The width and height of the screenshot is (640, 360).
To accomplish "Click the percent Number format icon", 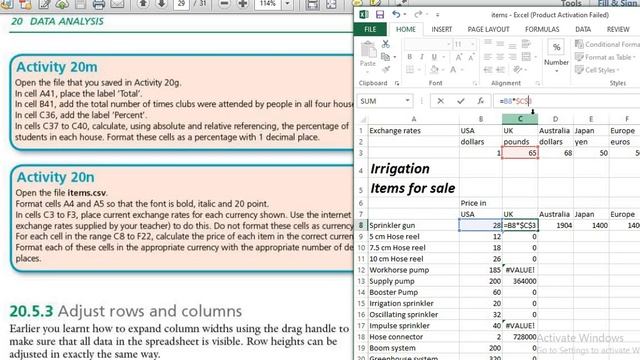I will [556, 47].
